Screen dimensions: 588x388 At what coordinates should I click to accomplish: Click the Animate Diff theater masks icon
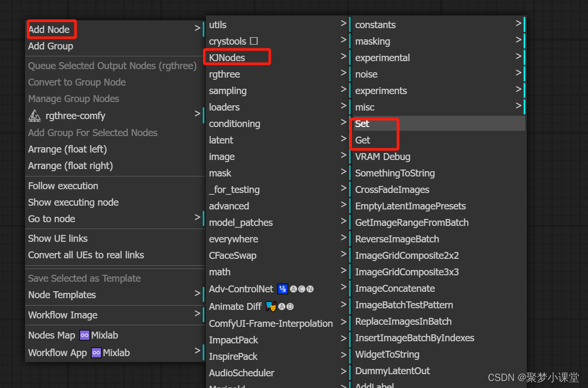point(271,306)
